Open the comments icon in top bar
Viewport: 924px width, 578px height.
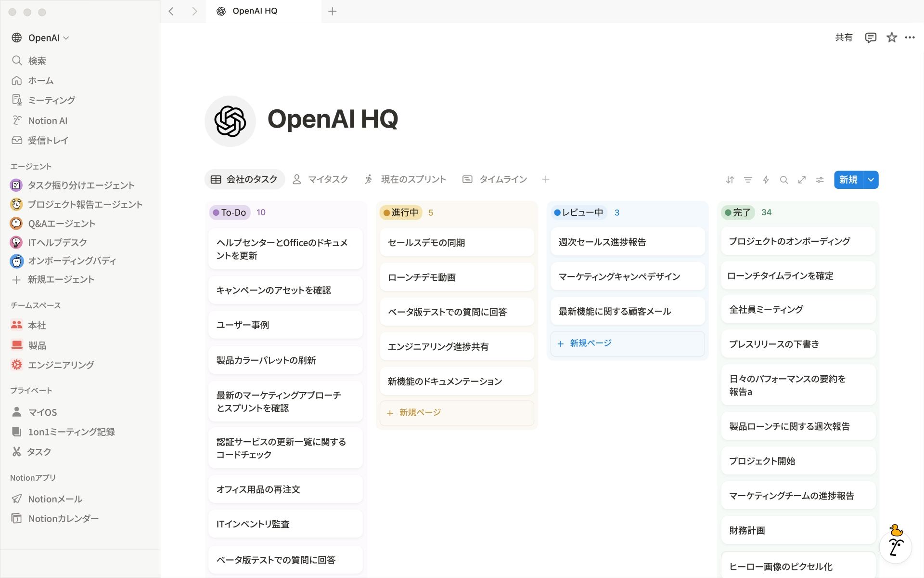871,38
